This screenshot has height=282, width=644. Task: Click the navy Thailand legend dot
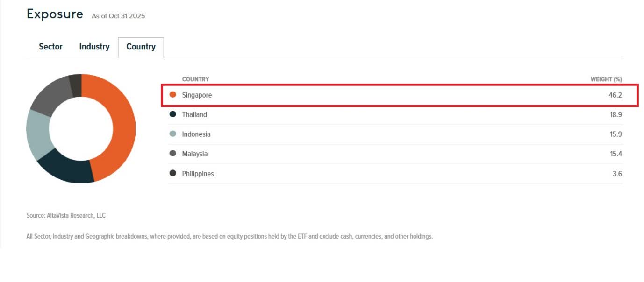[x=173, y=114]
